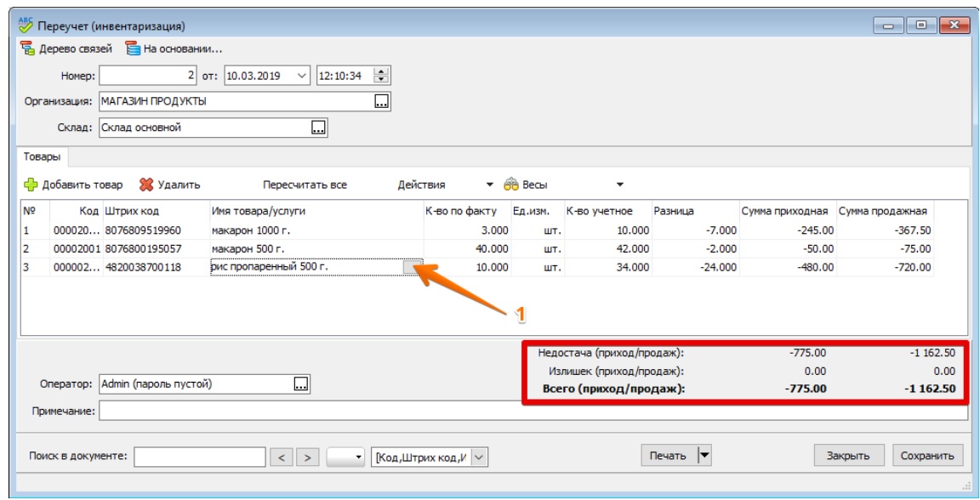Viewport: 980px width, 500px height.
Task: Click accounting quantity 34.000 cell
Action: 607,268
